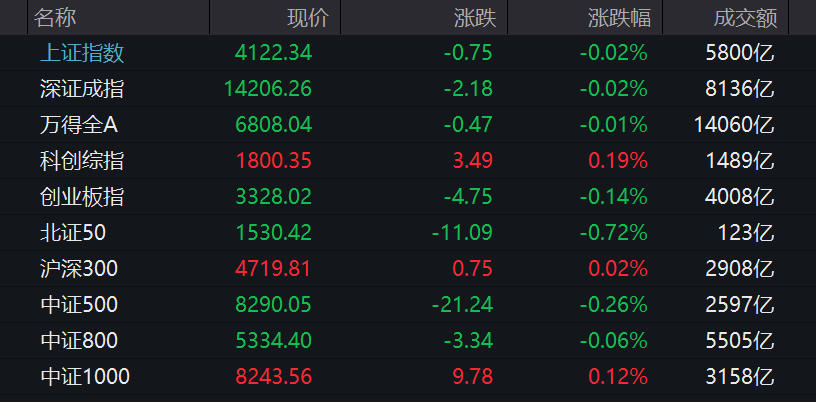Select the 中证800 row name
The height and width of the screenshot is (402, 816).
79,341
